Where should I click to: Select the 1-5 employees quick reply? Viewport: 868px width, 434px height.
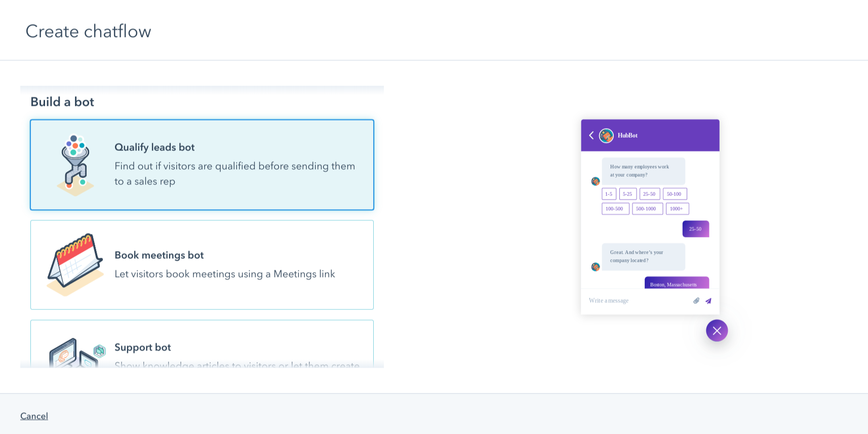[x=609, y=194]
